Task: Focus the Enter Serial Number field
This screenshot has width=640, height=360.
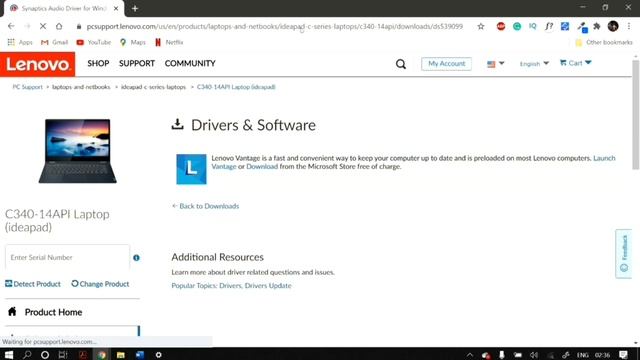Action: (x=67, y=257)
